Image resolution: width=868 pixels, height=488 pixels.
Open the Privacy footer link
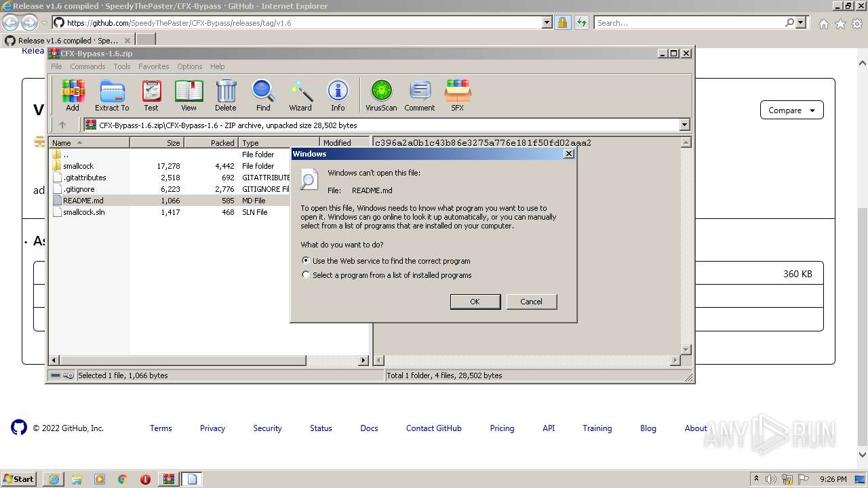(212, 428)
